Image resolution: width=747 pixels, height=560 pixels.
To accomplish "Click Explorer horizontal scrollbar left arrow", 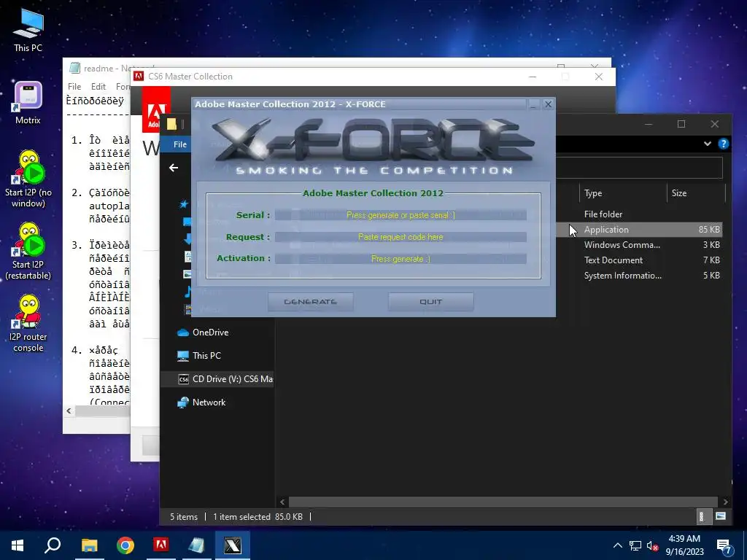I will coord(282,502).
